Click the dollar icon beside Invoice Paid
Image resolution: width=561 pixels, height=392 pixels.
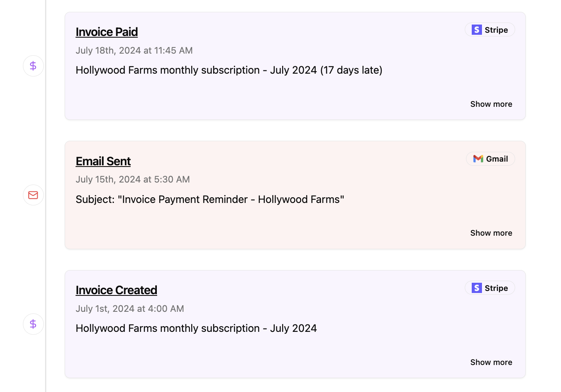pos(33,66)
